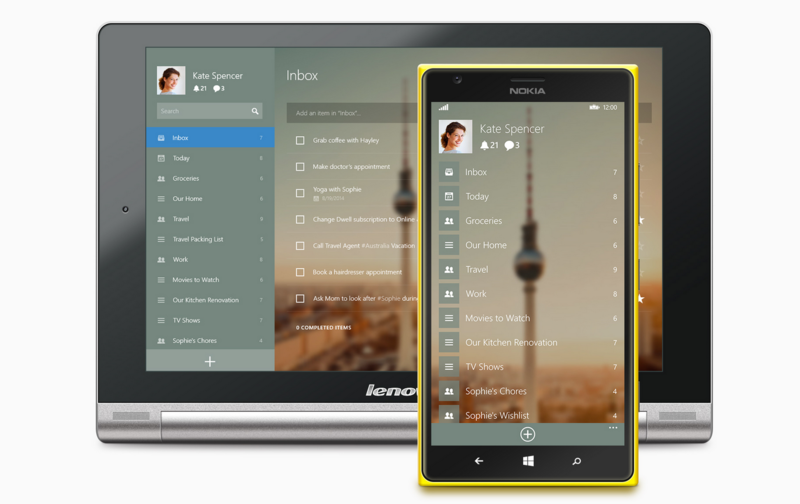Open Work list in tablet sidebar
The width and height of the screenshot is (800, 504).
pos(210,260)
